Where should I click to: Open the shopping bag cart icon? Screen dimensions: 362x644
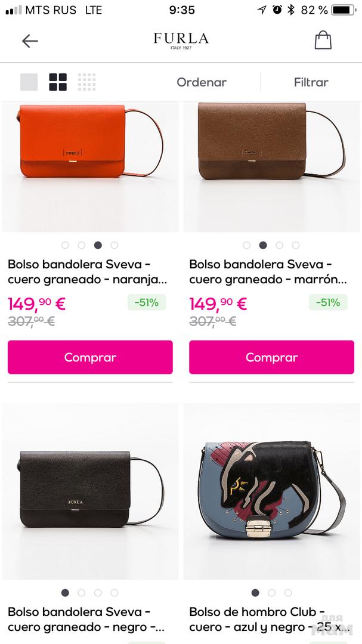click(323, 40)
